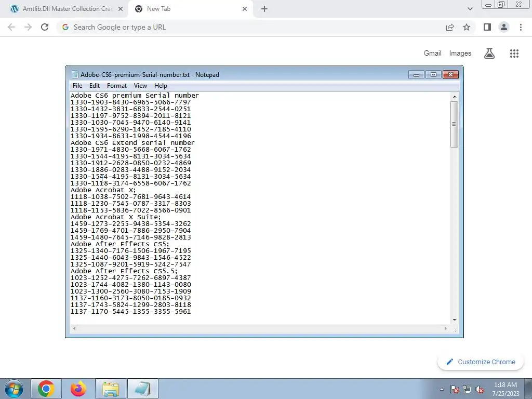532x399 pixels.
Task: Open Notepad File menu
Action: 77,86
